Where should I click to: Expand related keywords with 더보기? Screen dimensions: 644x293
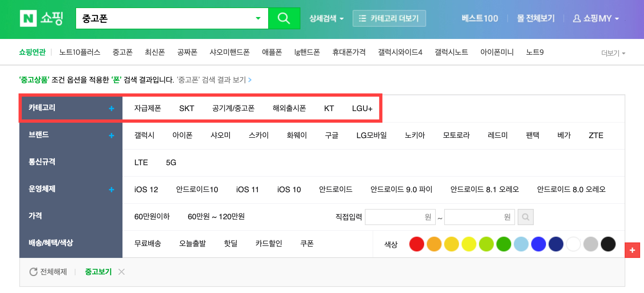[x=613, y=53]
